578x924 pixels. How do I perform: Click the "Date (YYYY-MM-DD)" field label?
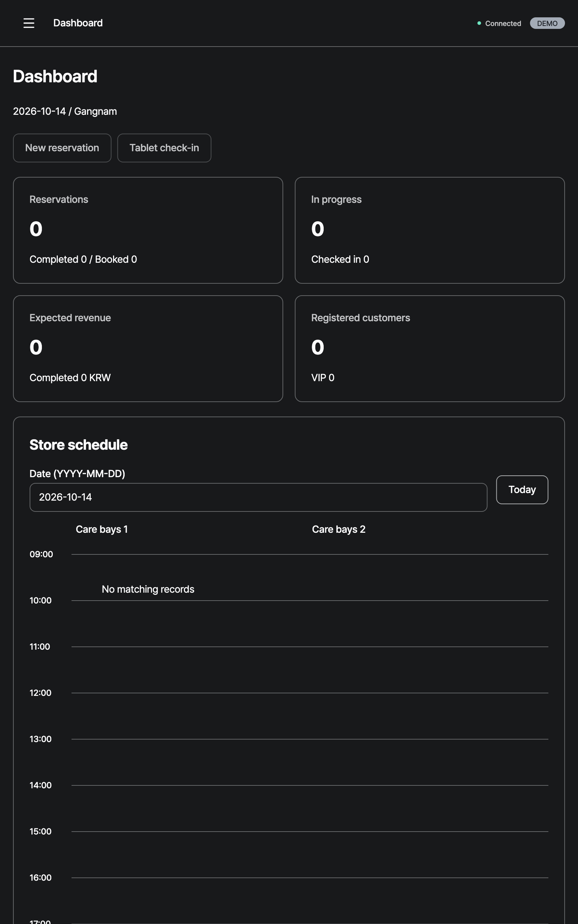[x=77, y=474]
